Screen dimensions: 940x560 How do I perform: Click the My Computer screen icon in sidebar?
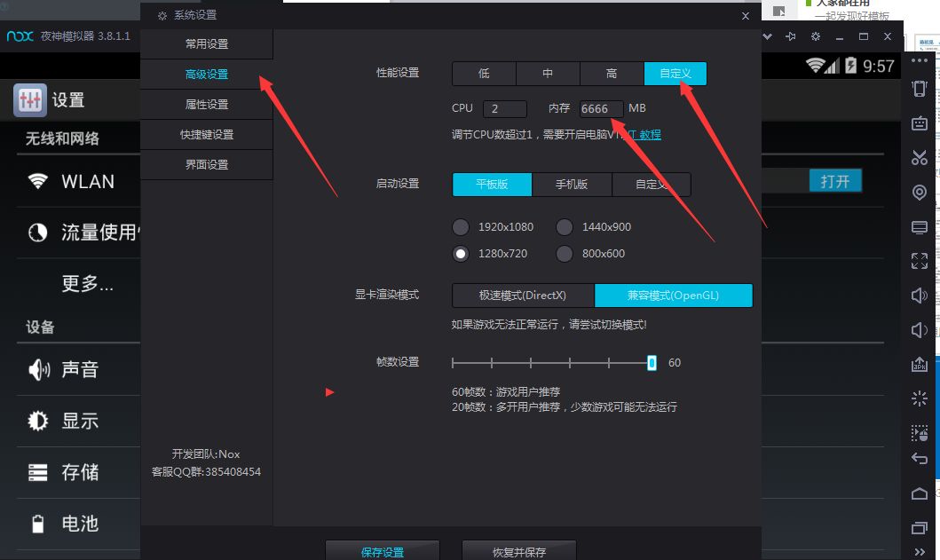pos(919,227)
